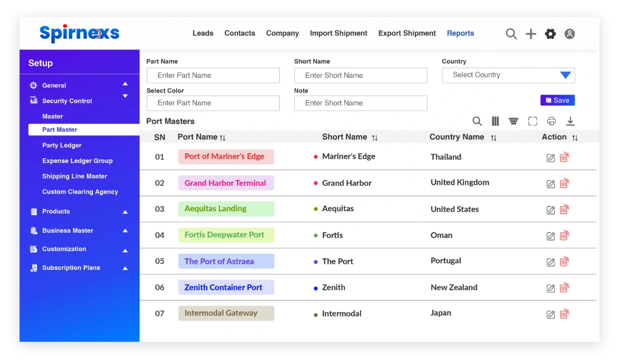Click the Save button
This screenshot has width=619, height=364.
click(557, 100)
